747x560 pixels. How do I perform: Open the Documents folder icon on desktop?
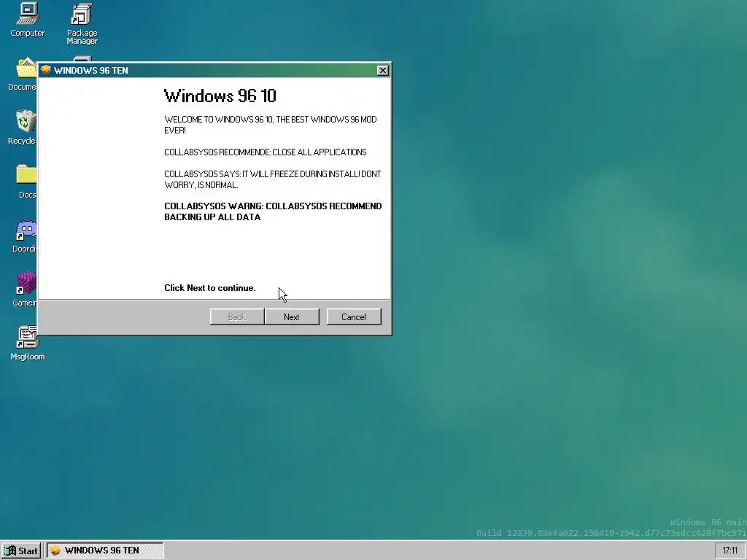click(23, 74)
